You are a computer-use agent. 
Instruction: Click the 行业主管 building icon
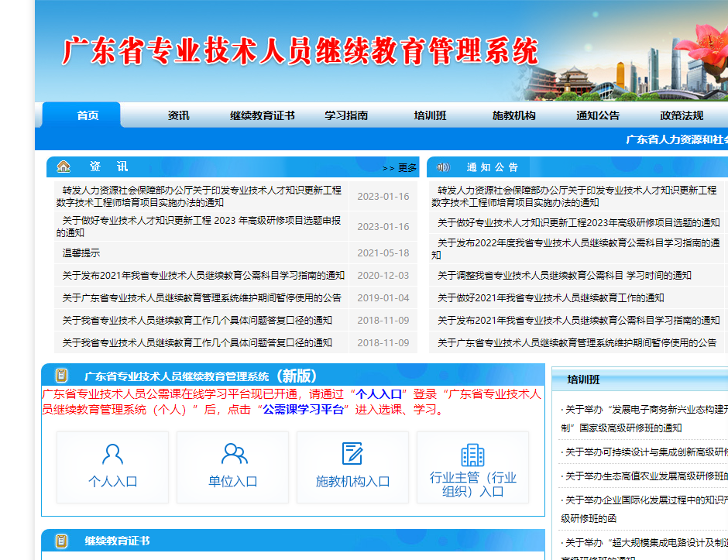(472, 455)
